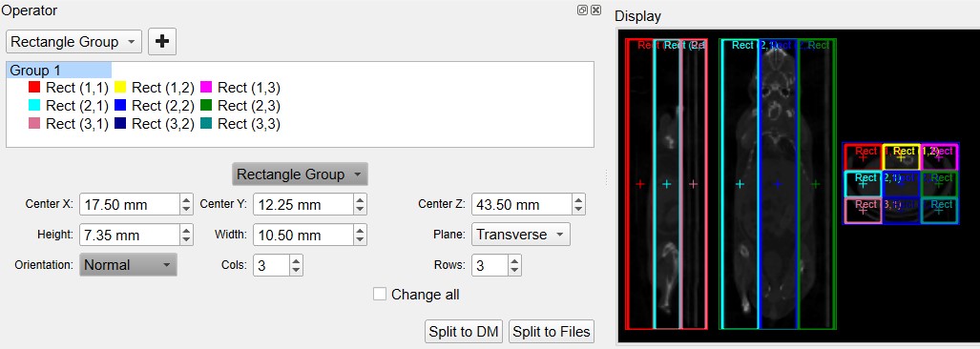Click the Center X value field
Image resolution: width=980 pixels, height=349 pixels.
click(130, 204)
